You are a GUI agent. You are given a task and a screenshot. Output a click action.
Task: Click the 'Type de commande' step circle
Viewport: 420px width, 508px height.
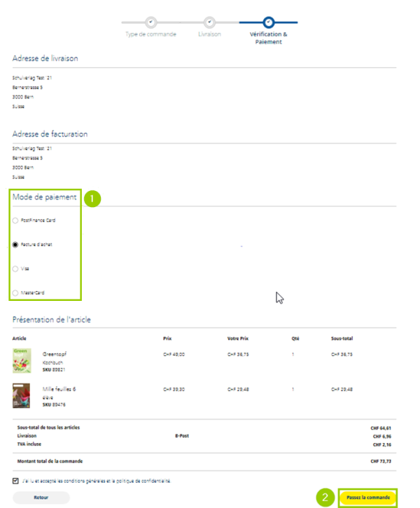pos(150,22)
